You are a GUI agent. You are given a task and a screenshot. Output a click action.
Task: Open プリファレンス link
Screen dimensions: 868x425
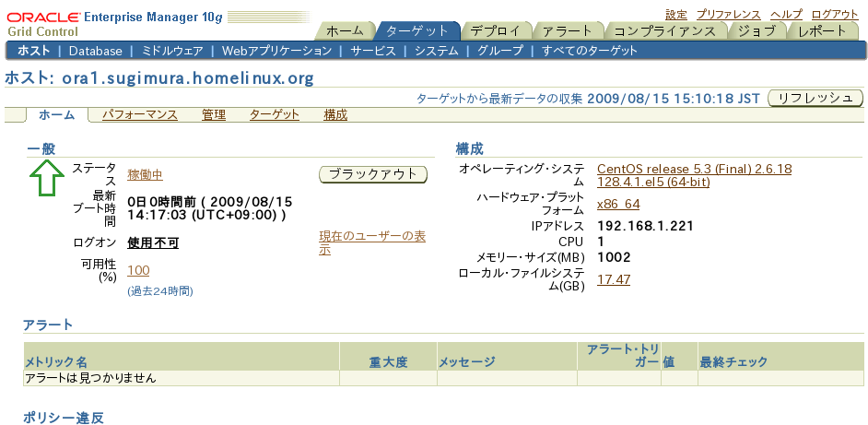729,15
